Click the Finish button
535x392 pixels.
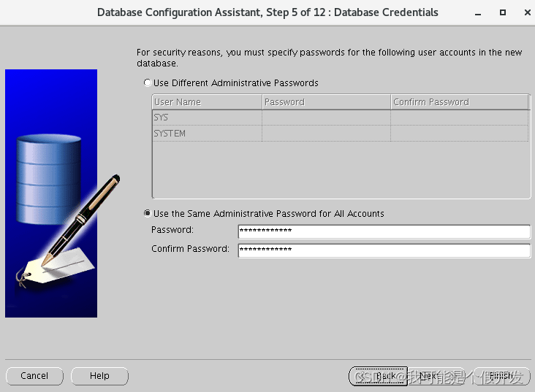pyautogui.click(x=501, y=376)
